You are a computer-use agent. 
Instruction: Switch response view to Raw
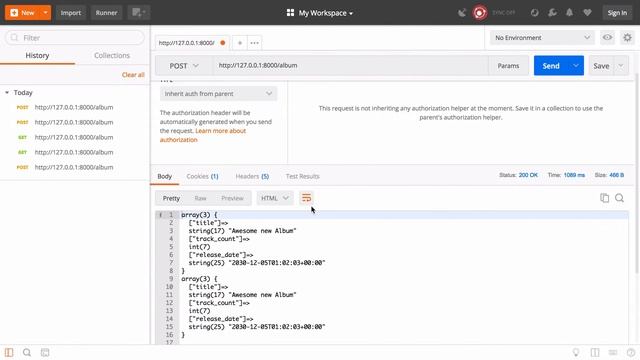tap(200, 198)
